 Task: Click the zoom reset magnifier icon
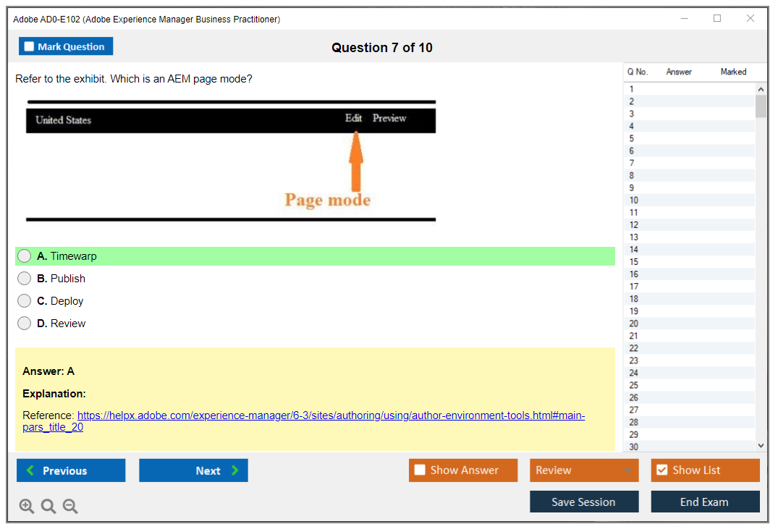click(48, 507)
